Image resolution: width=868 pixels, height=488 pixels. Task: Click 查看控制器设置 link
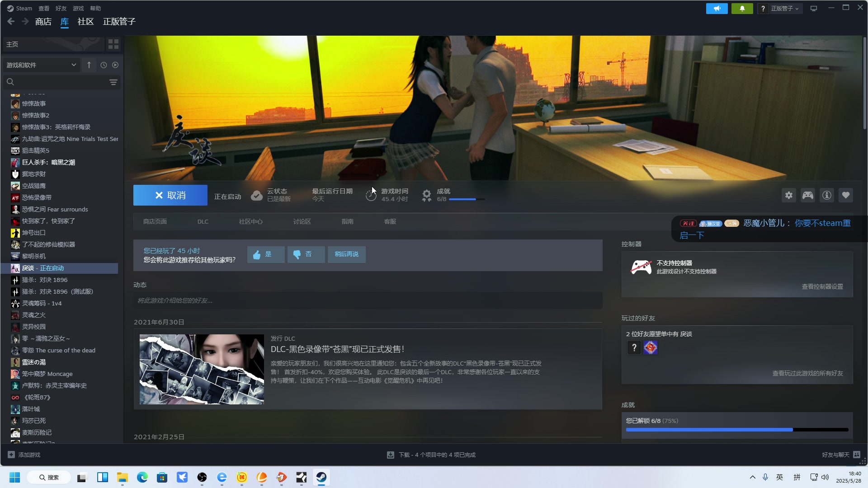(822, 286)
